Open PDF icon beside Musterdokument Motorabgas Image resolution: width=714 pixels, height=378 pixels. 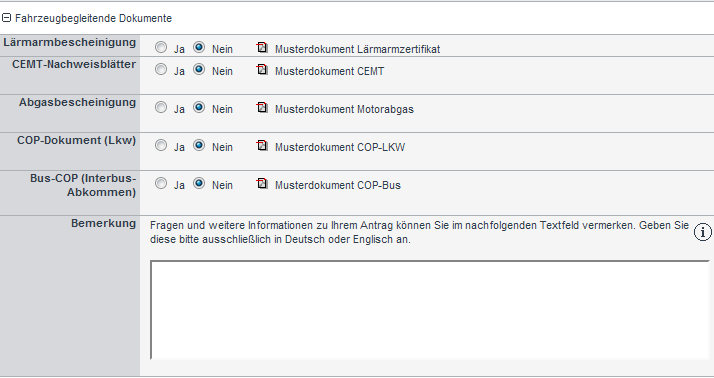coord(262,107)
